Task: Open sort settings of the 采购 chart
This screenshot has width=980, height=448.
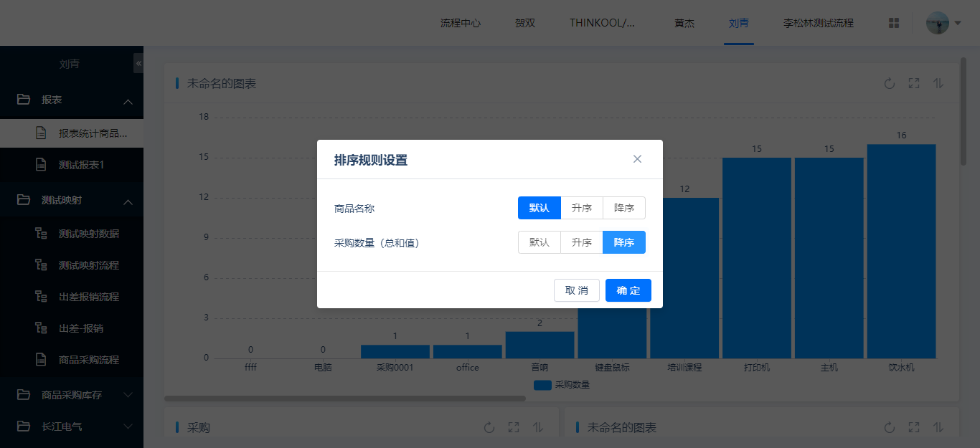Action: pos(538,427)
